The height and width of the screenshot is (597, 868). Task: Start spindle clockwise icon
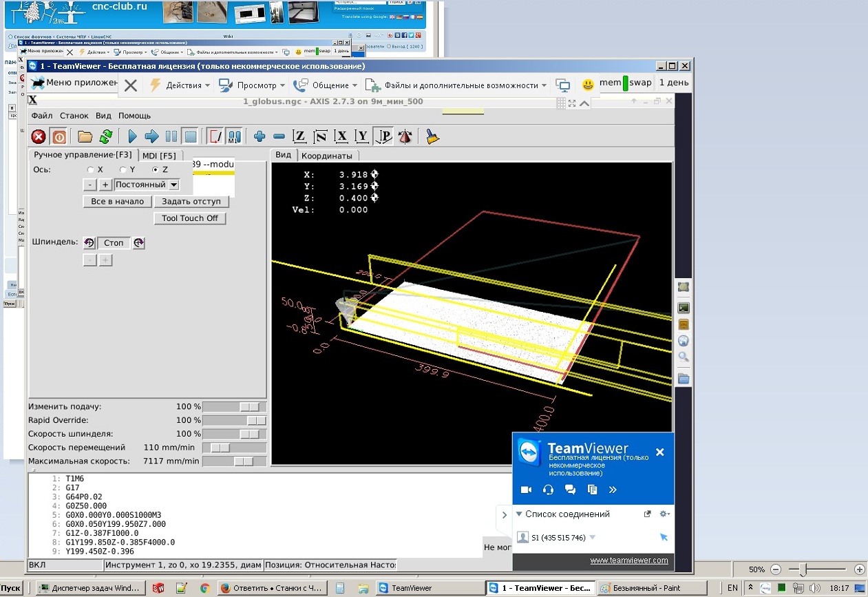click(139, 243)
